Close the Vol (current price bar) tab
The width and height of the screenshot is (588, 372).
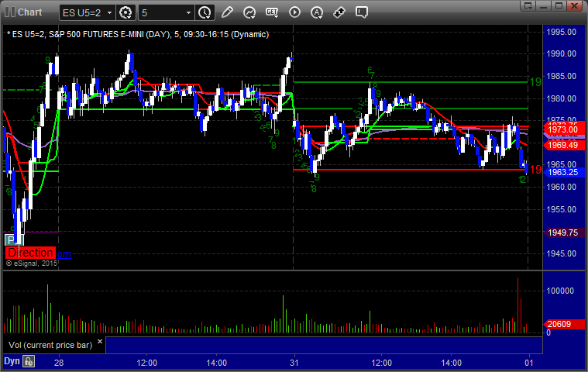pos(98,343)
